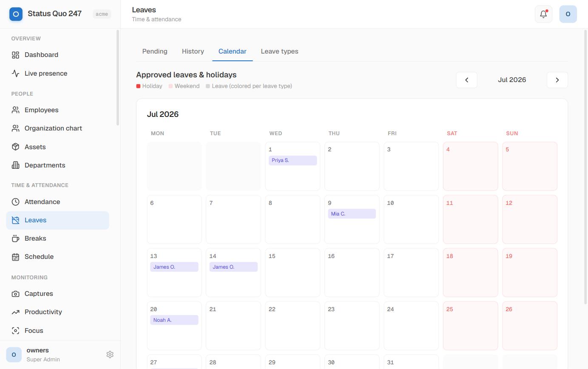Click the sidebar scrollbar

click(x=118, y=77)
